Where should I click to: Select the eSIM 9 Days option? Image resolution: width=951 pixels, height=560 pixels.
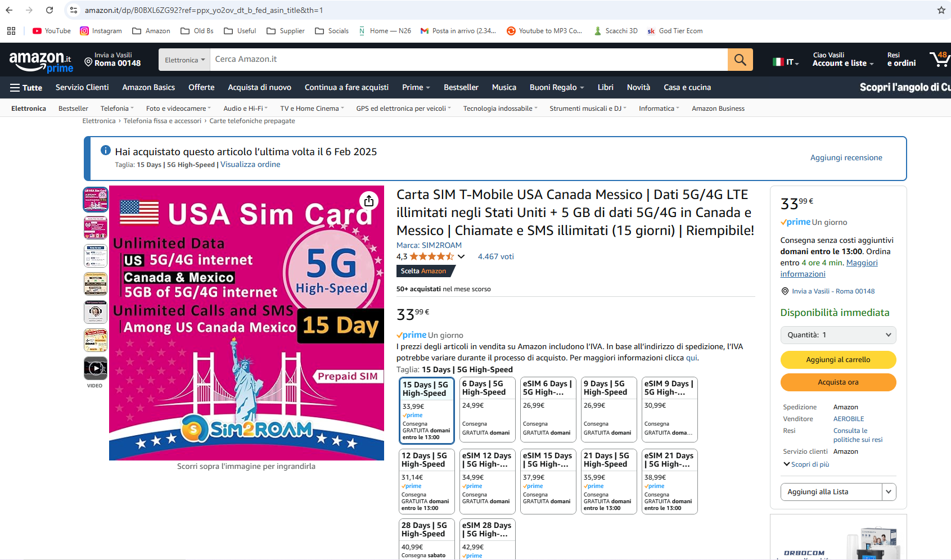click(670, 410)
